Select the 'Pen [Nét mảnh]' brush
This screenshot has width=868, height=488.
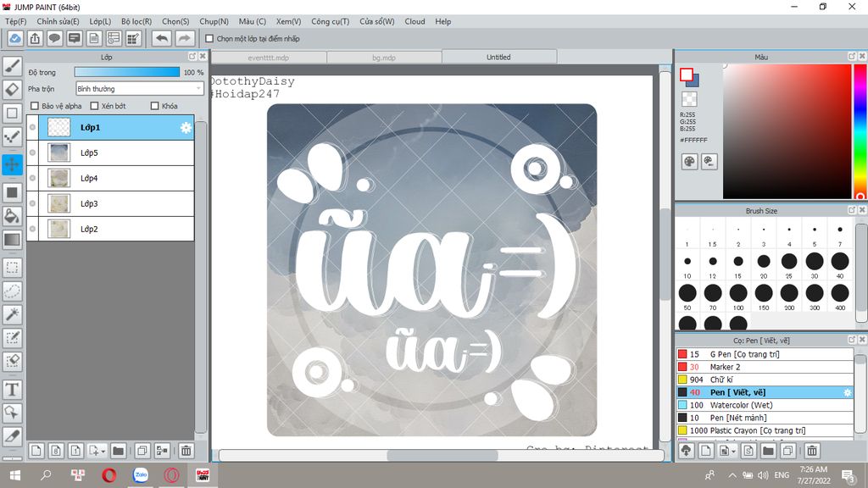765,418
